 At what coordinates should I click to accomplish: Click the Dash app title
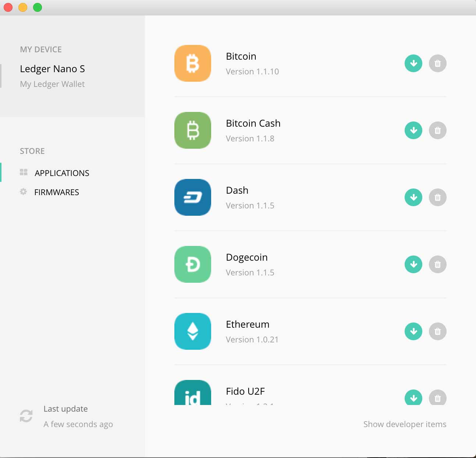coord(237,190)
